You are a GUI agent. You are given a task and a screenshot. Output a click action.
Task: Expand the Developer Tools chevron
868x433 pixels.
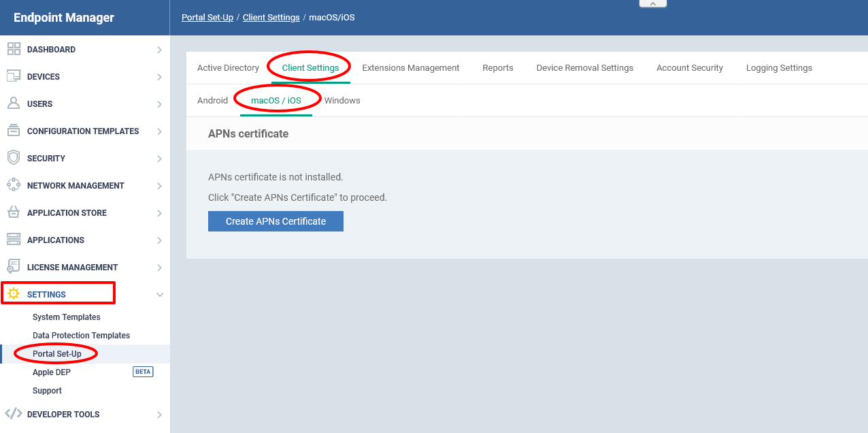(159, 415)
